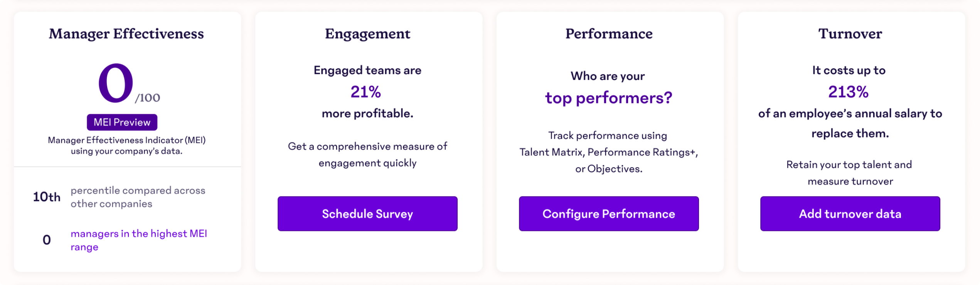This screenshot has height=285, width=980.
Task: Click the Engaged teams are statement
Action: coord(367,70)
